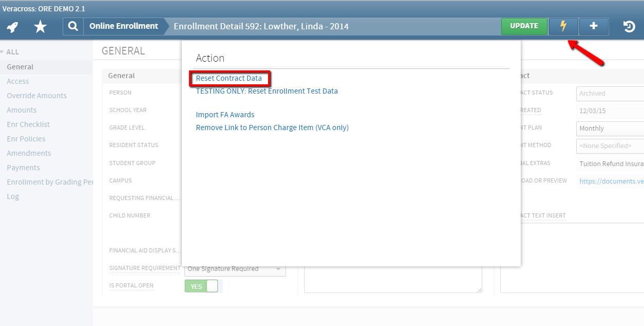The width and height of the screenshot is (644, 326).
Task: Choose Import FA Awards action
Action: (225, 115)
